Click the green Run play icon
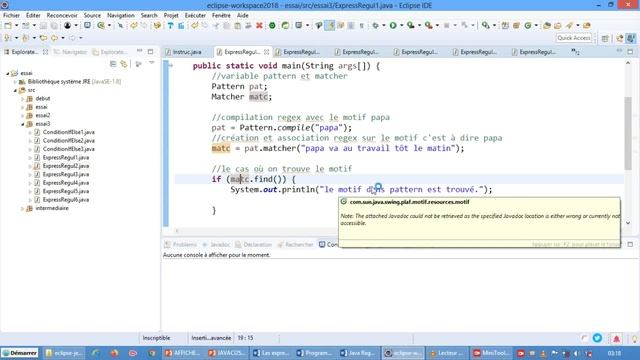 pos(393,25)
